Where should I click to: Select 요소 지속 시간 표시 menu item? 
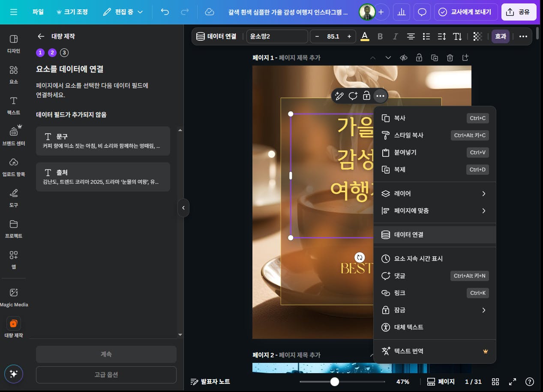tap(435, 259)
